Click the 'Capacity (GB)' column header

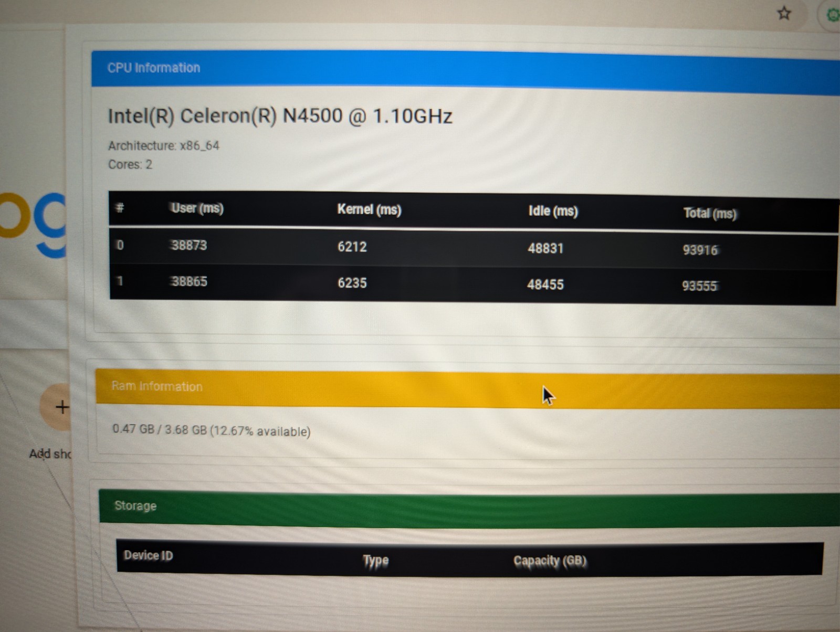tap(550, 561)
